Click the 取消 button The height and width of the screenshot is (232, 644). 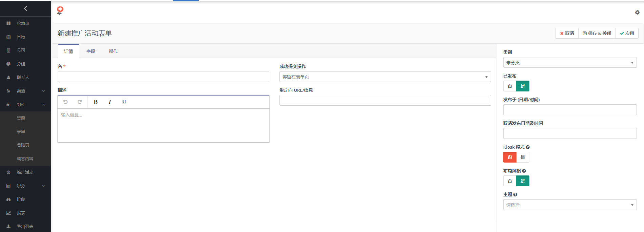(567, 33)
